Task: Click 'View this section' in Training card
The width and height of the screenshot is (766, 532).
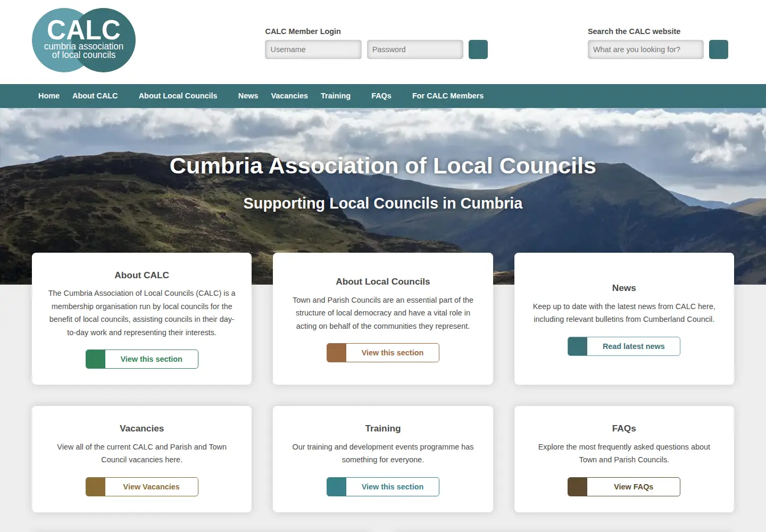Action: click(x=383, y=487)
